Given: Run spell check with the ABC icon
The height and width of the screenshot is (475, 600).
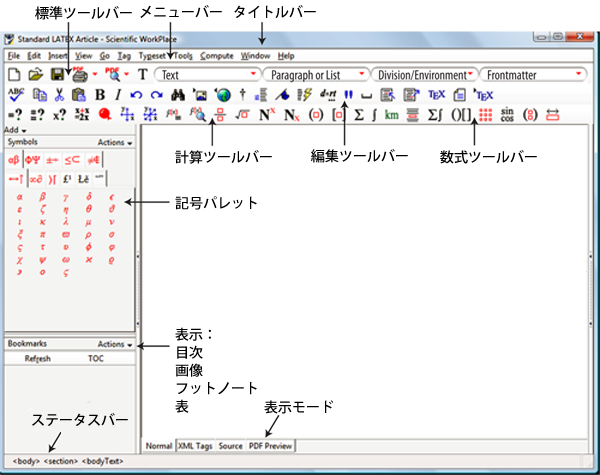Looking at the screenshot, I should 16,95.
